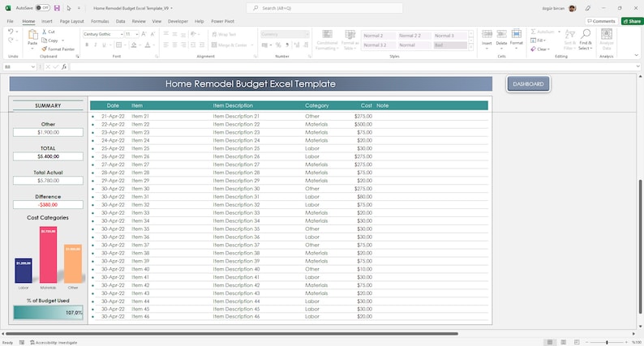Viewport: 644px width, 346px height.
Task: Toggle Center horizontal alignment
Action: pos(174,45)
